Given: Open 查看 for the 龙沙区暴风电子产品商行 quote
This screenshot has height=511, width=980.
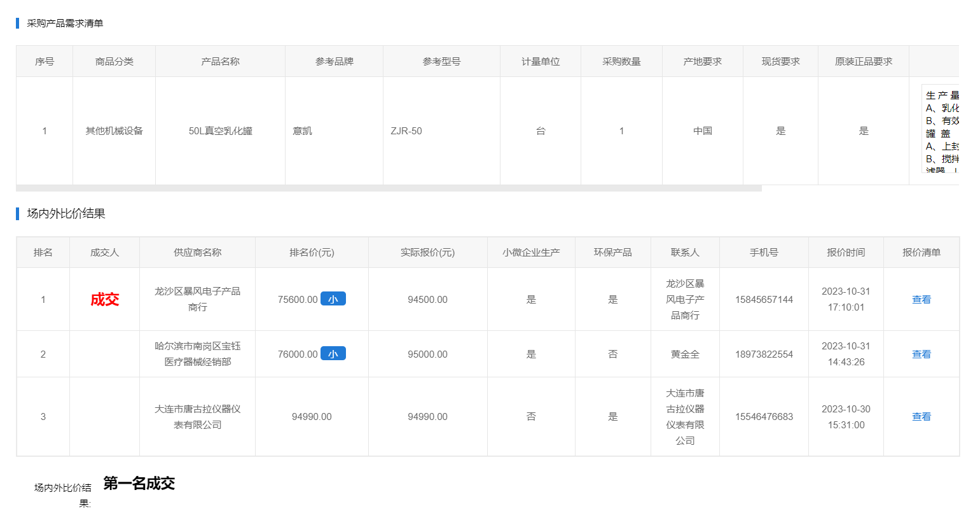Looking at the screenshot, I should pyautogui.click(x=921, y=300).
